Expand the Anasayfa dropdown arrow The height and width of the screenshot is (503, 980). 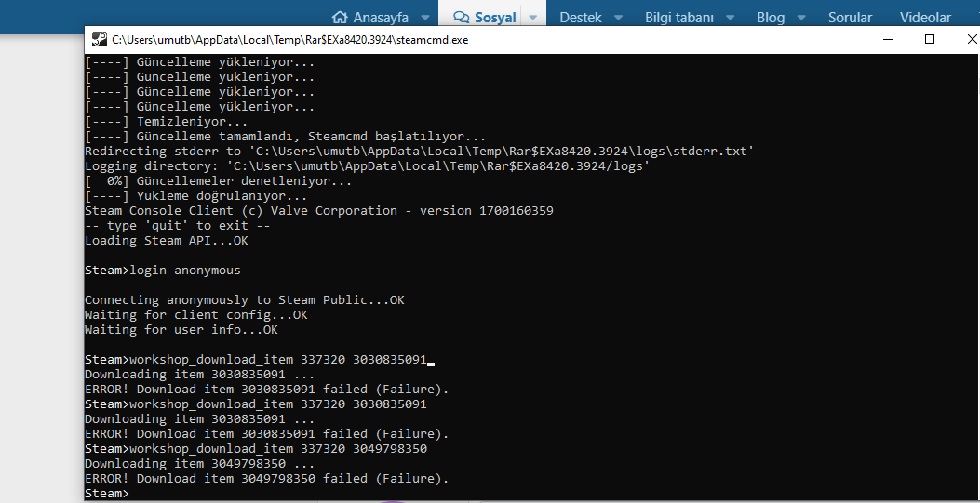tap(424, 18)
